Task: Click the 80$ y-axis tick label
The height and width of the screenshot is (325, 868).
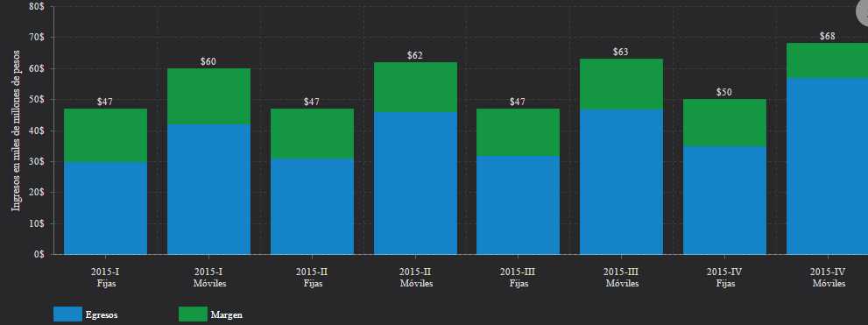Action: coord(38,7)
